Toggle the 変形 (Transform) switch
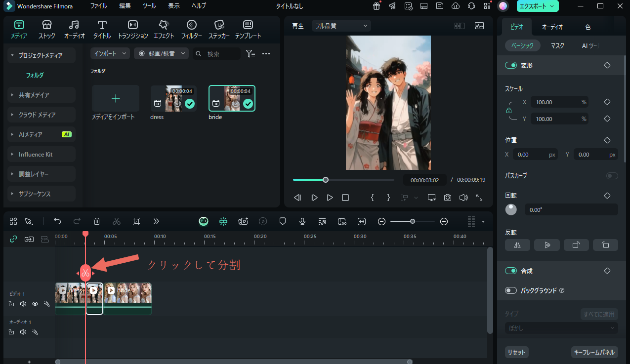The image size is (630, 364). tap(510, 65)
